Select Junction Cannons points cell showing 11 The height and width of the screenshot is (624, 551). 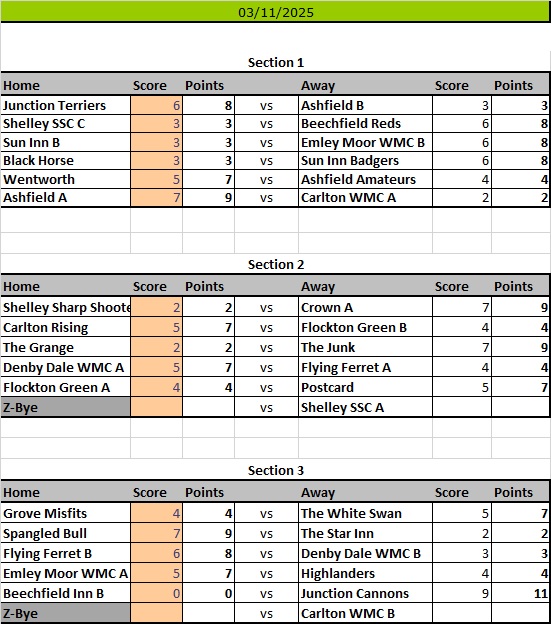coord(520,593)
